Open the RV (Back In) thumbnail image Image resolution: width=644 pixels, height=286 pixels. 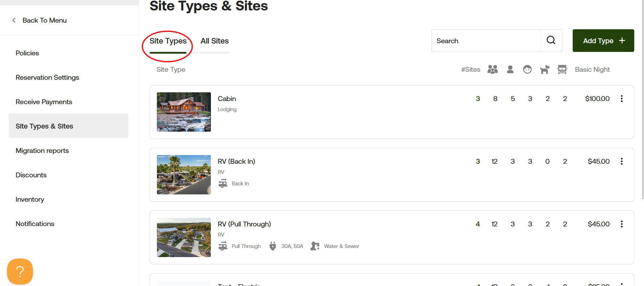tap(184, 175)
